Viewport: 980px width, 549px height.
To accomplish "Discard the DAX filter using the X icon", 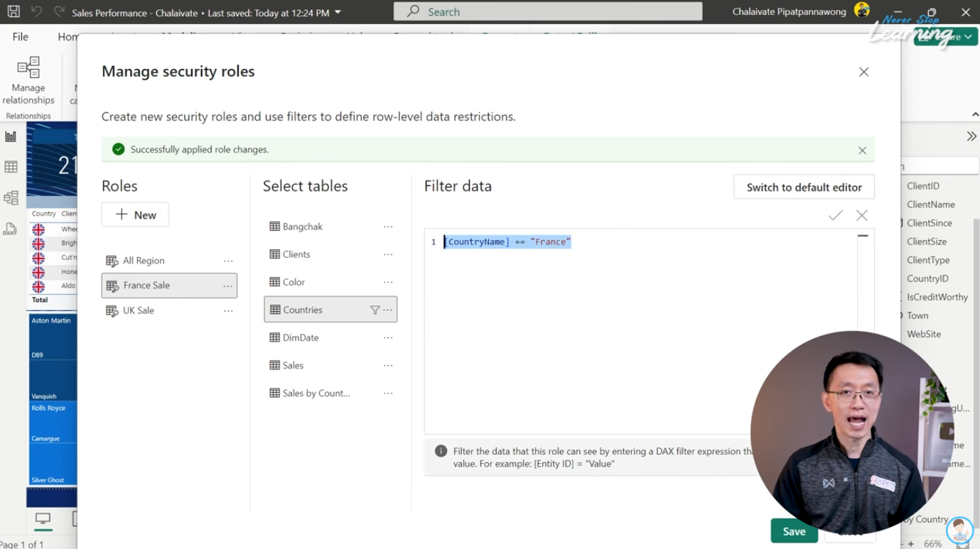I will pyautogui.click(x=862, y=215).
